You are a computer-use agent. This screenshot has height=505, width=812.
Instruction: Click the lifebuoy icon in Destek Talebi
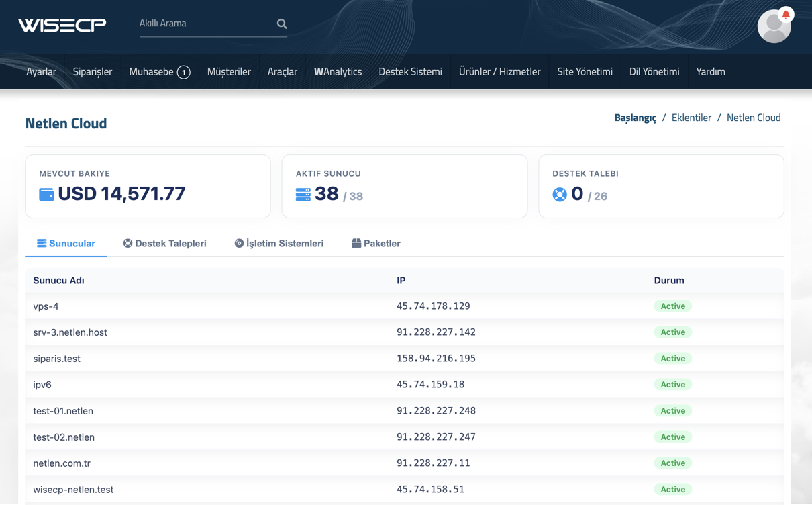pyautogui.click(x=560, y=194)
